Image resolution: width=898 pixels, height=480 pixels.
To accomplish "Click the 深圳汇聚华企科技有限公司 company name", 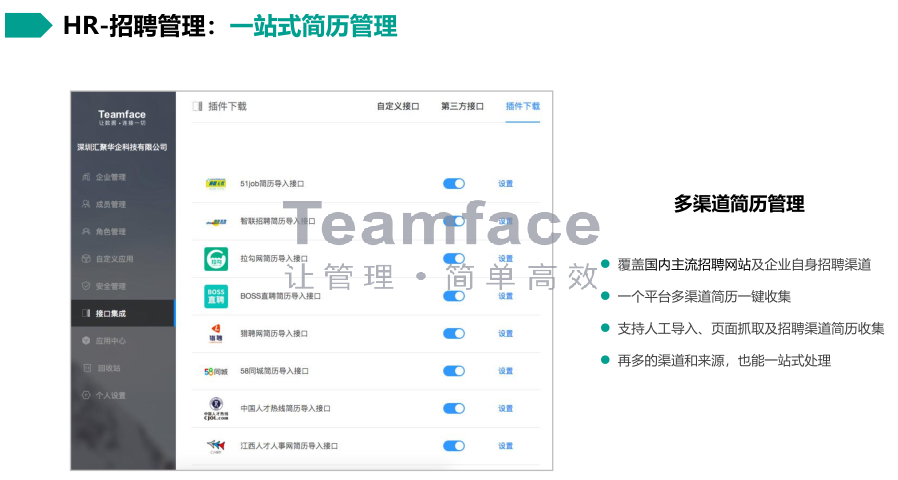I will [x=122, y=147].
